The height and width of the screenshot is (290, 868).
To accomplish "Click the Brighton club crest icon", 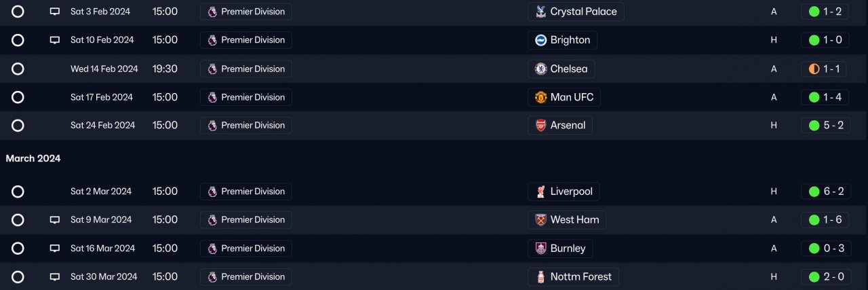I will (x=540, y=40).
